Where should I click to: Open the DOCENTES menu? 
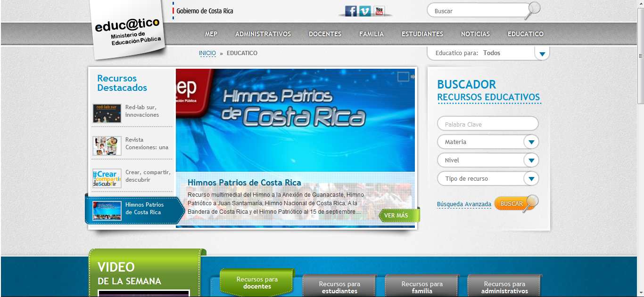point(325,34)
